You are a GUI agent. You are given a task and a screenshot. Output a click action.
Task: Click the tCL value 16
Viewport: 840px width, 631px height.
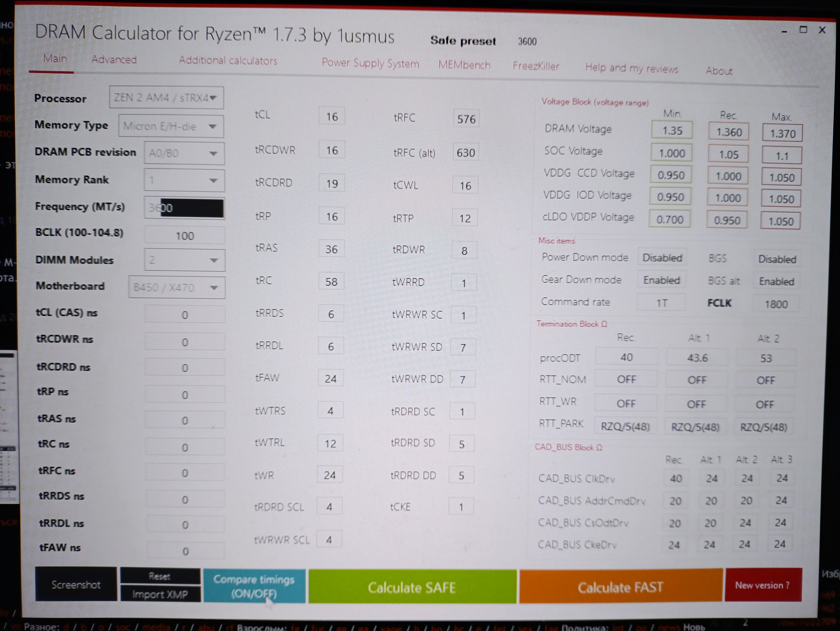332,116
